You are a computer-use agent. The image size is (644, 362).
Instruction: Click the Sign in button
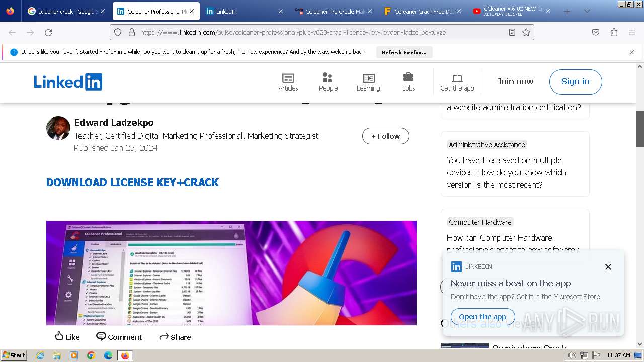[x=576, y=82]
